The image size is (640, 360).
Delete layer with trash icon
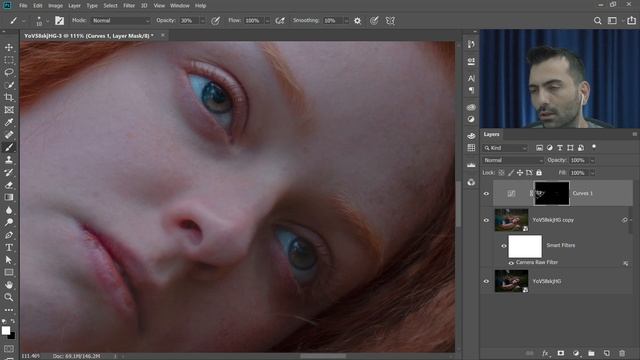click(622, 353)
